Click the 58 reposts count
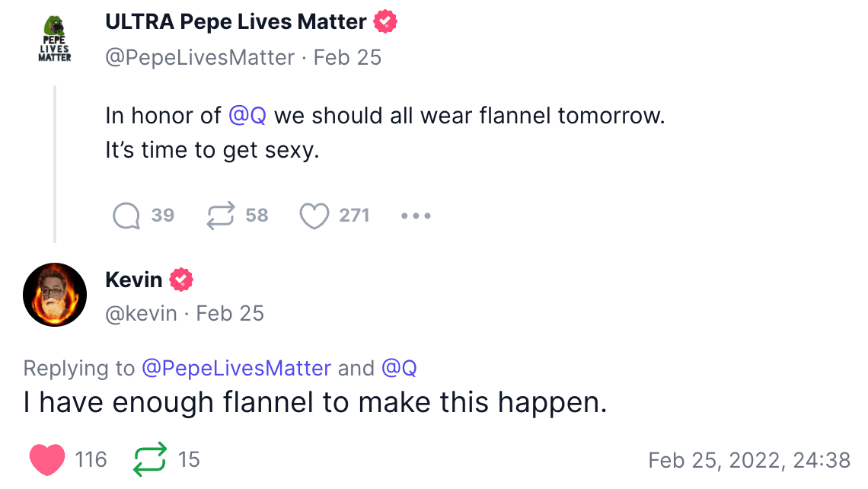This screenshot has height=489, width=868. (257, 216)
